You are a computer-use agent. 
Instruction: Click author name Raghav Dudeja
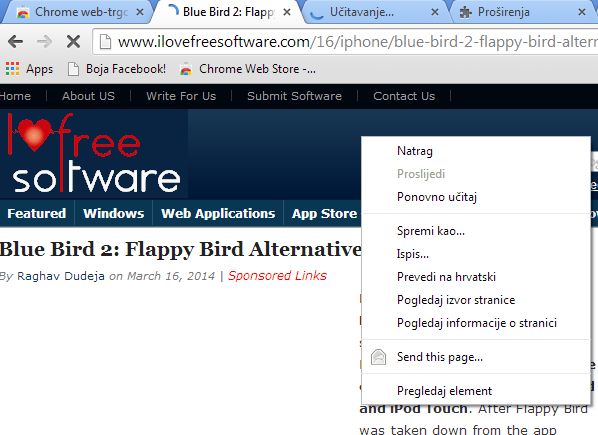click(61, 276)
